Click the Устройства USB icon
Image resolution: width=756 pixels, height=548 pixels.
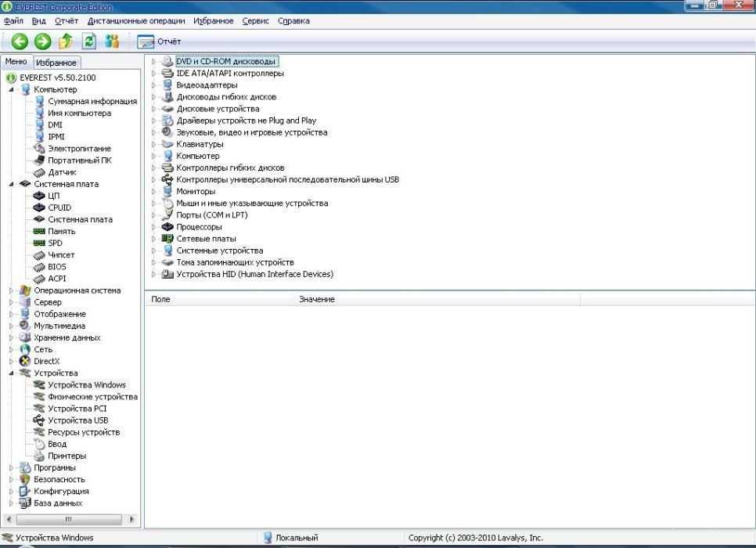(x=39, y=420)
